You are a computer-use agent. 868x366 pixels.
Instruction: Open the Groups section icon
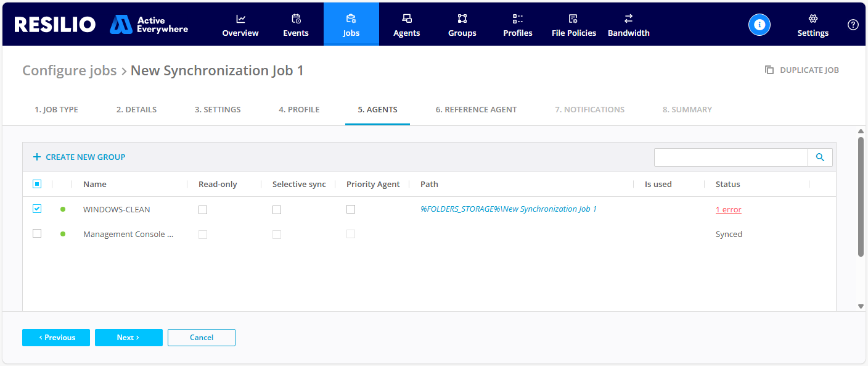(x=462, y=19)
